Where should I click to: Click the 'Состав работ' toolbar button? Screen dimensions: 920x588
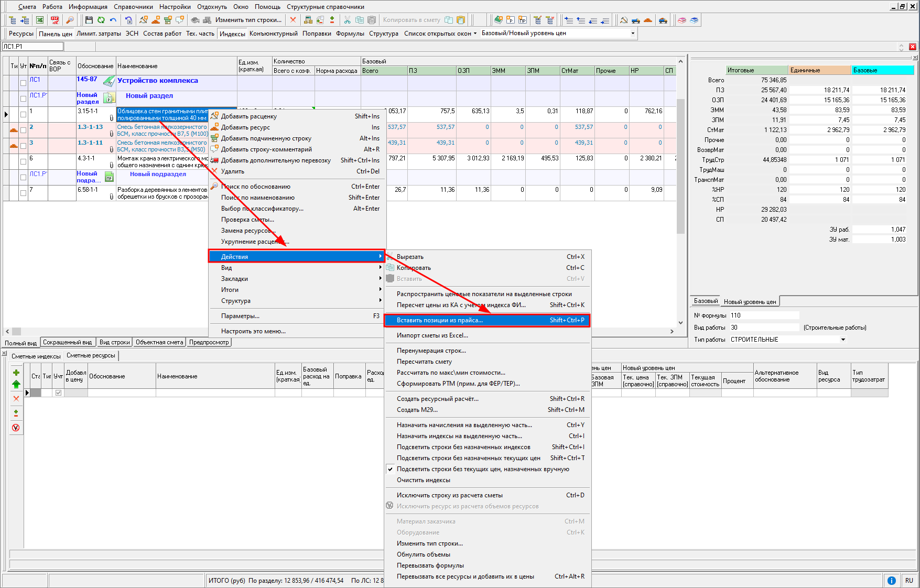pos(163,34)
